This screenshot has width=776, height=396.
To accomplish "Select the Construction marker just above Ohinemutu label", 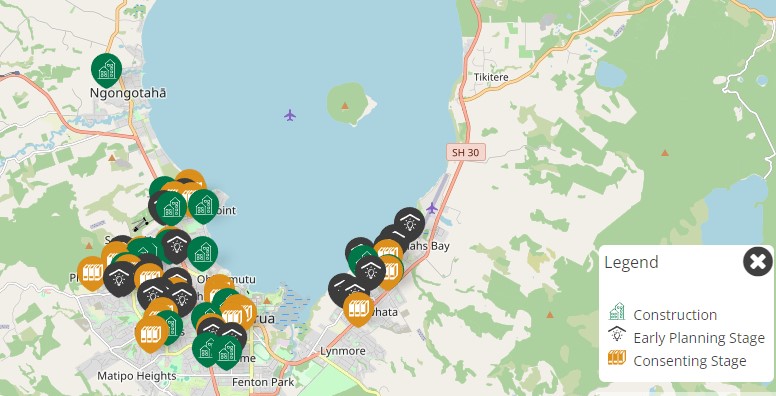I will (x=202, y=252).
